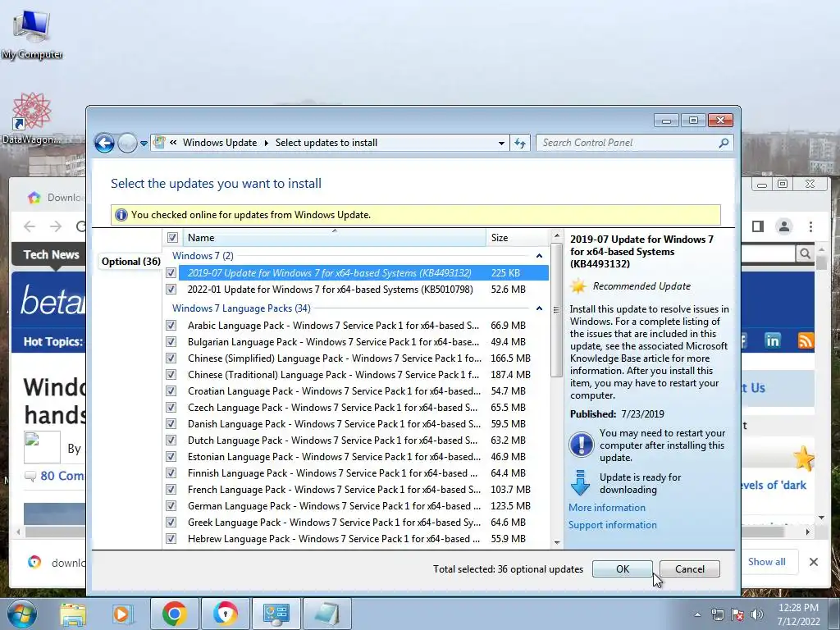The width and height of the screenshot is (840, 630).
Task: Open the clock showing 12:28 PM
Action: (798, 614)
